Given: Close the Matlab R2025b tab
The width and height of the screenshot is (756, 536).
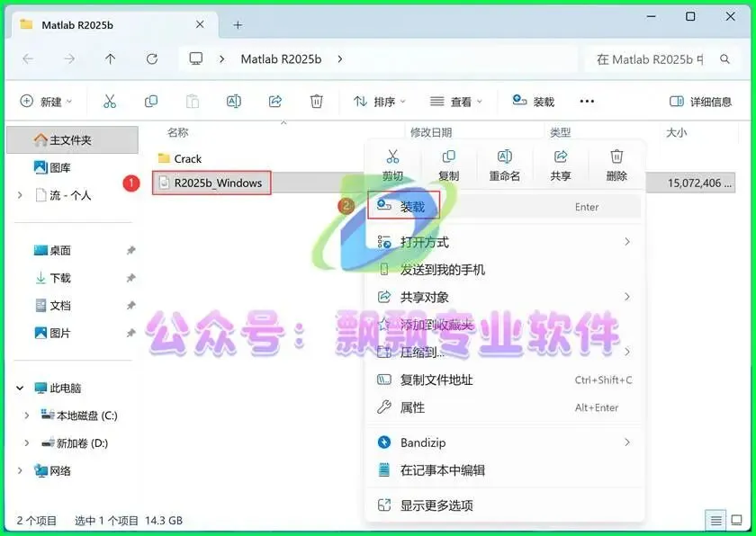Looking at the screenshot, I should coord(200,24).
